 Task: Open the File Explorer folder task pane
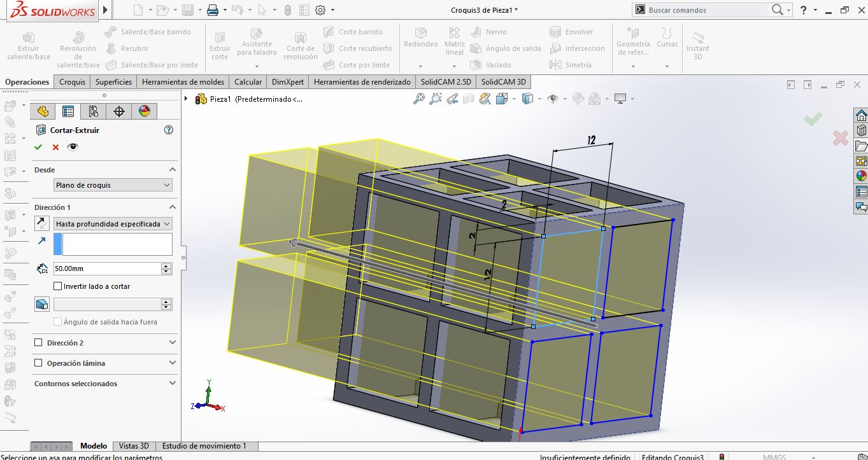(x=861, y=146)
